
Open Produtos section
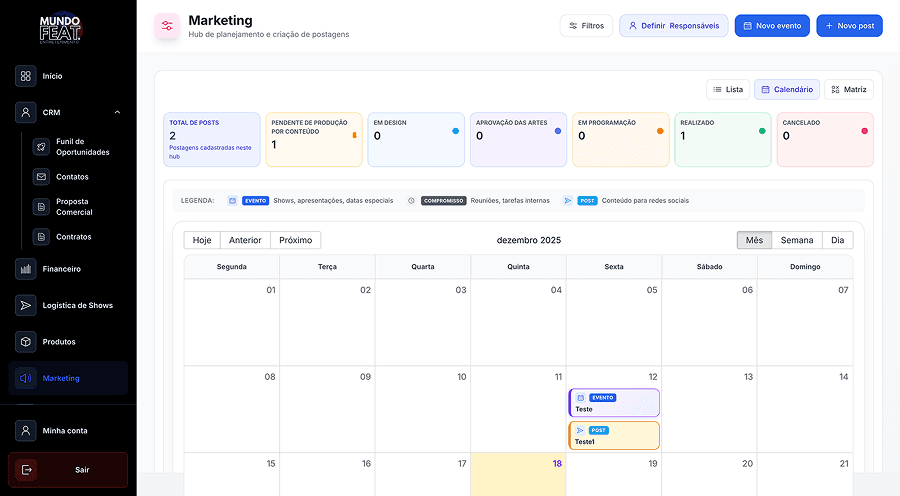[x=59, y=342]
